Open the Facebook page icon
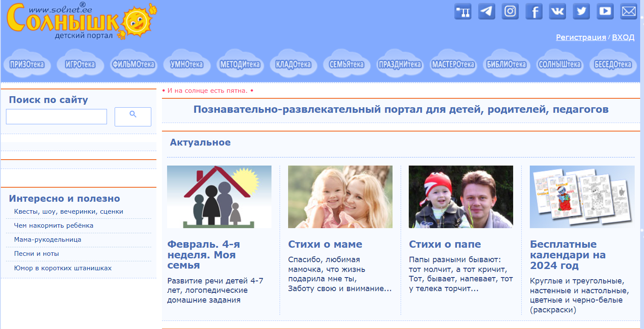The height and width of the screenshot is (329, 644). click(534, 11)
